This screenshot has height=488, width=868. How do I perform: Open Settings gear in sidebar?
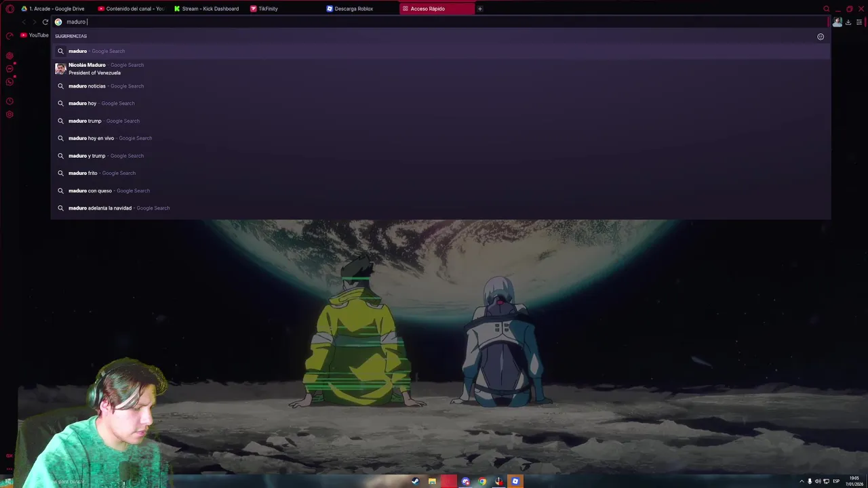9,115
